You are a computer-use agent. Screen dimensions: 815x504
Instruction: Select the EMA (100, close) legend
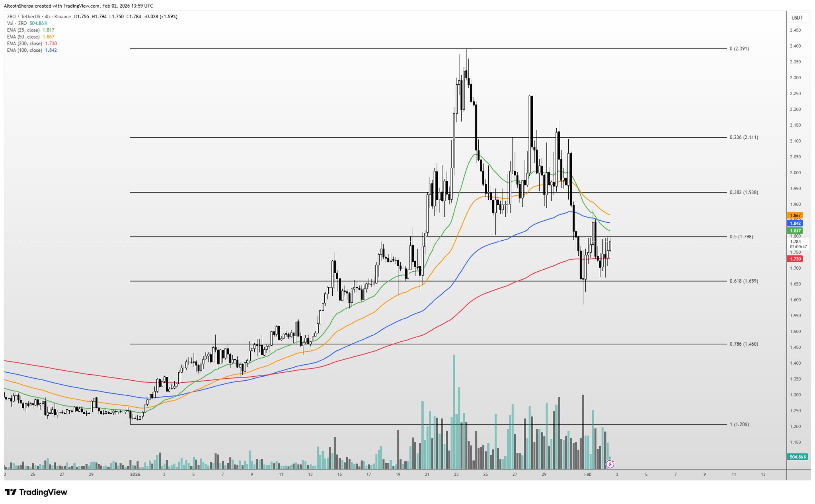click(x=25, y=51)
